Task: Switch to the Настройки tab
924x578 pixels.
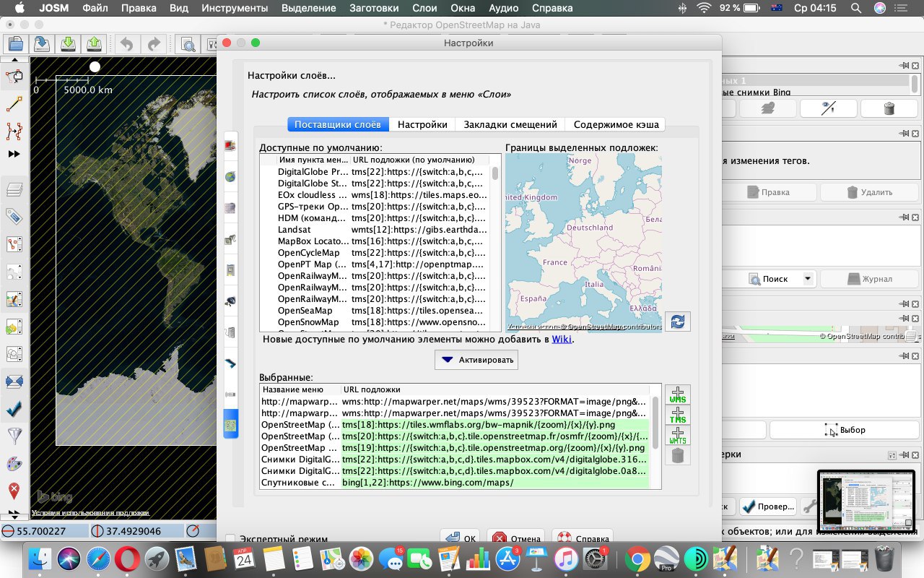Action: (422, 124)
